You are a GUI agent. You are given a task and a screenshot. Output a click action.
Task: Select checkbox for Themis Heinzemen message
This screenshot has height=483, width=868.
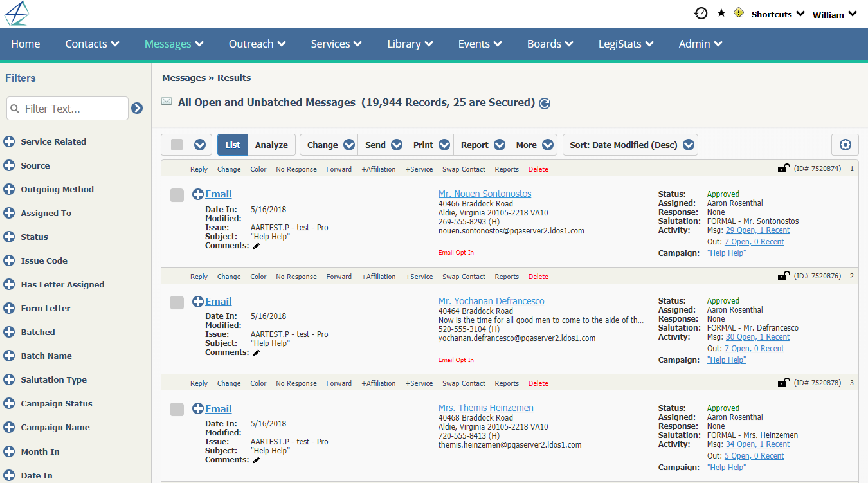point(177,409)
